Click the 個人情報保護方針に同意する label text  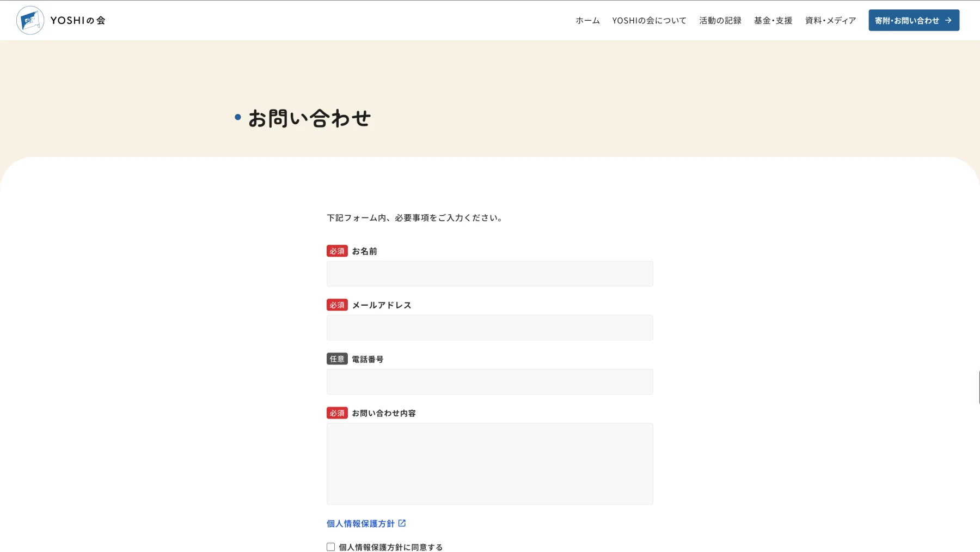(x=391, y=547)
